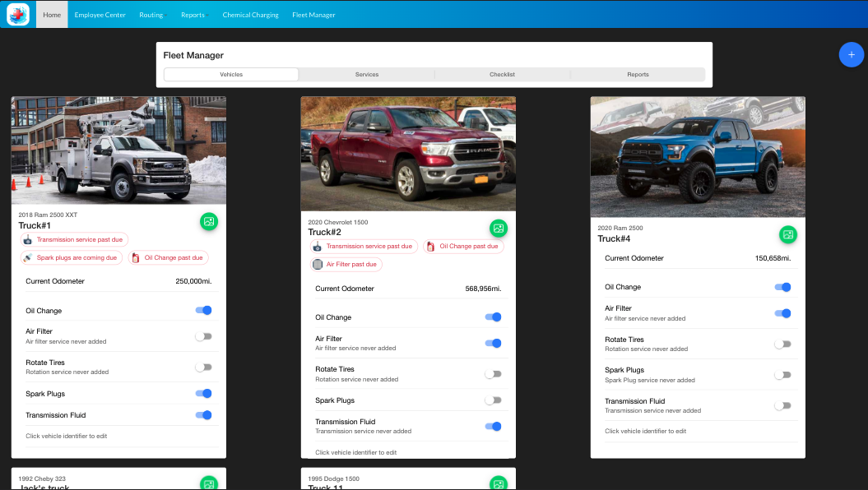Open image picker icon for Truck#4
Screen dimensions: 868x490
point(787,234)
